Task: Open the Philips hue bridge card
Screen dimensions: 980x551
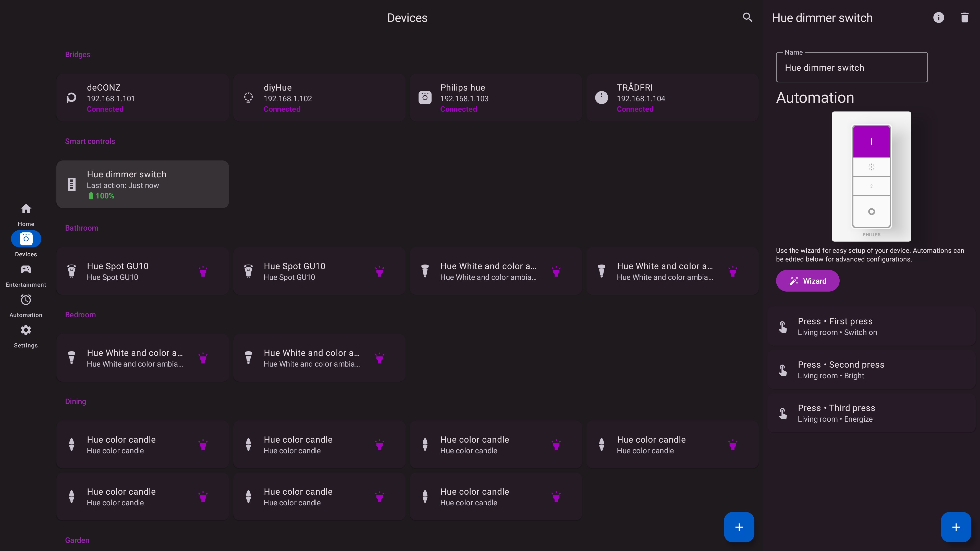Action: 495,97
